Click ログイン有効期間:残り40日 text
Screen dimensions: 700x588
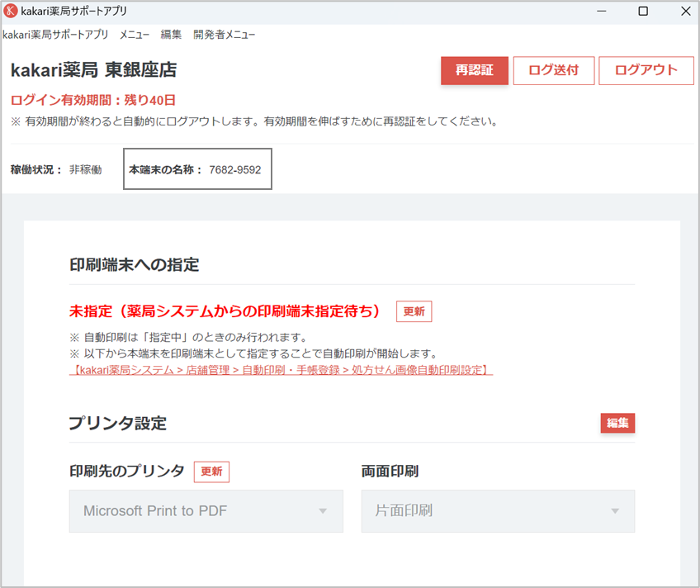(92, 100)
